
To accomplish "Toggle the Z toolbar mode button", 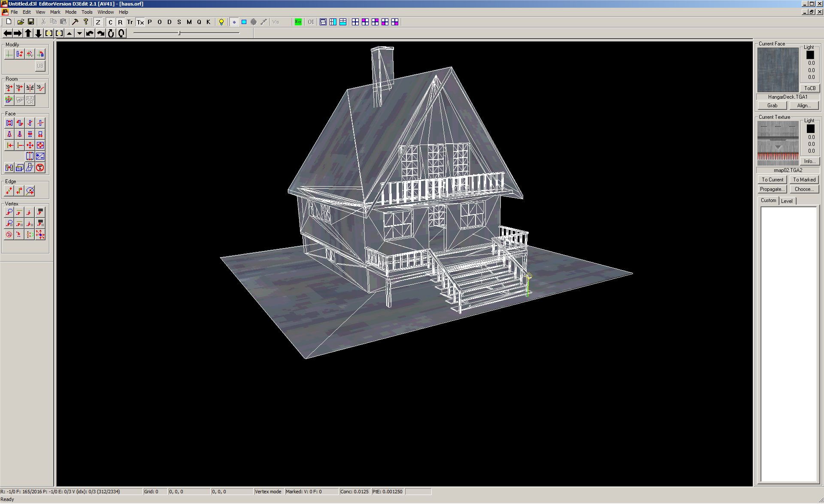I will click(98, 22).
